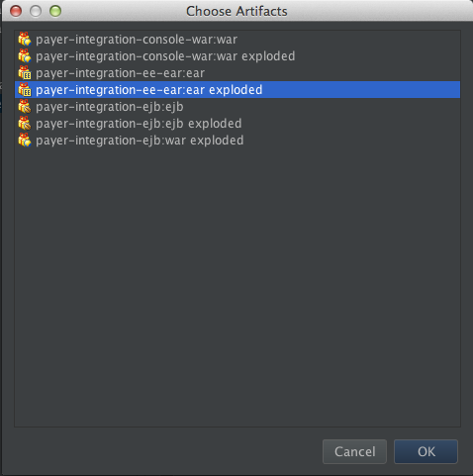The image size is (473, 476).
Task: Cancel the Choose Artifacts dialog
Action: pyautogui.click(x=354, y=451)
